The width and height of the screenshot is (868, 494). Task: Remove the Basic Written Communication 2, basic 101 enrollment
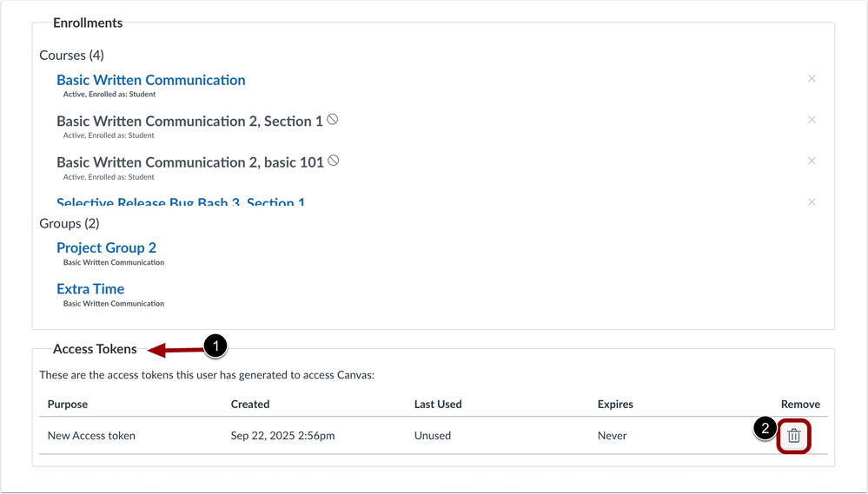click(x=812, y=161)
